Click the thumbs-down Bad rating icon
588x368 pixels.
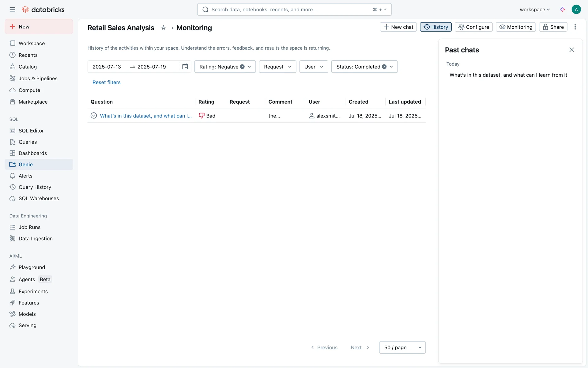click(202, 116)
